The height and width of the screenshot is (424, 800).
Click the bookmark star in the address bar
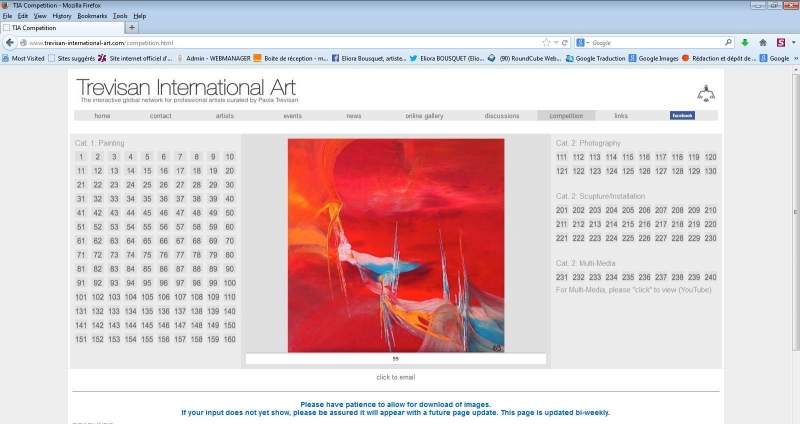[x=545, y=43]
